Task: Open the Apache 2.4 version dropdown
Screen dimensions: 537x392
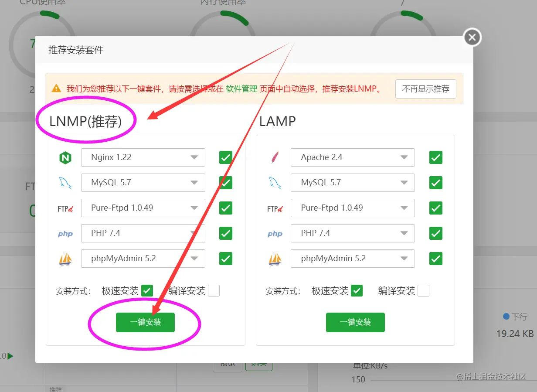Action: click(353, 157)
